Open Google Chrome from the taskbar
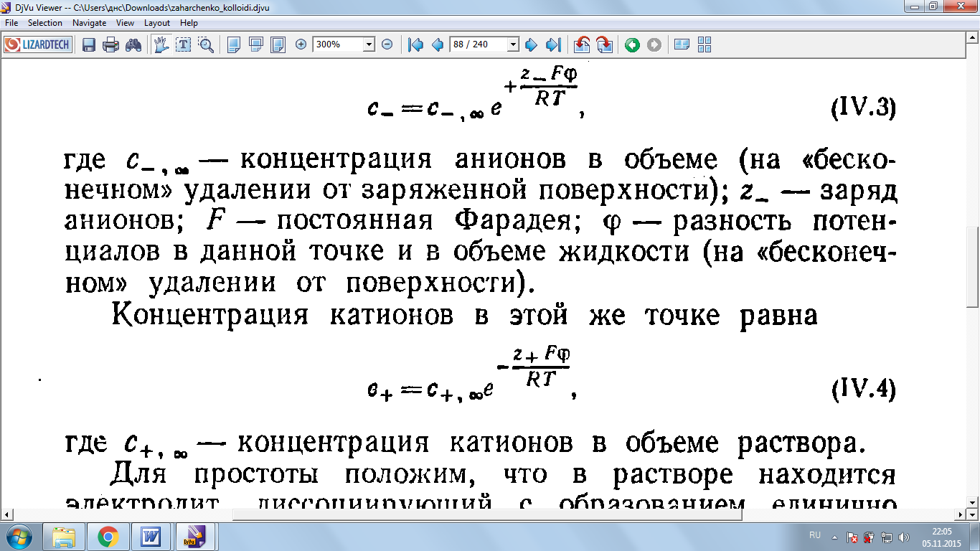Screen dimensions: 980x551 (108, 536)
